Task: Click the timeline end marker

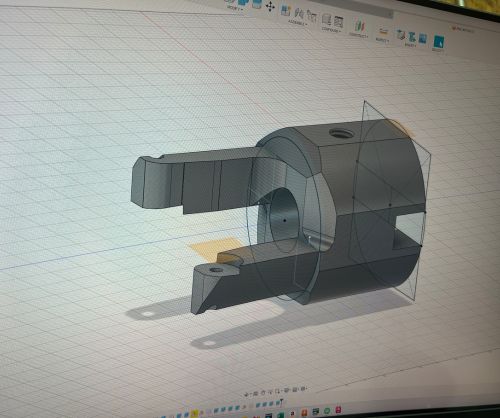Action: (x=281, y=401)
